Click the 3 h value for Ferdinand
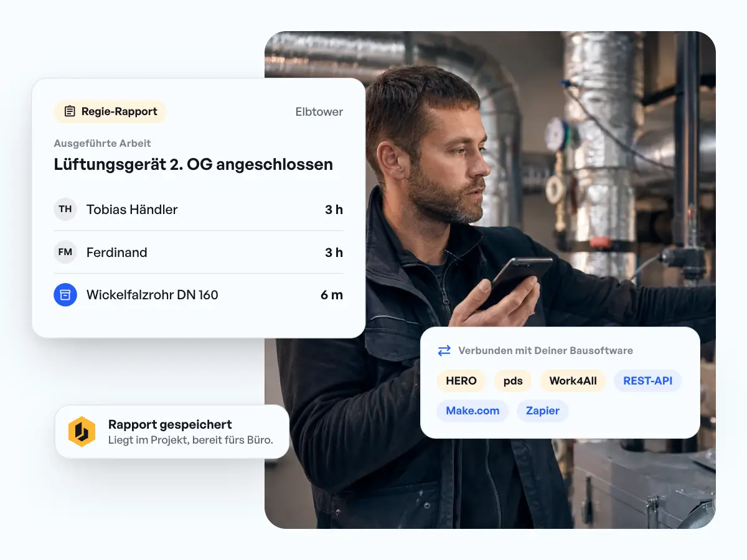This screenshot has width=747, height=560. pos(334,253)
